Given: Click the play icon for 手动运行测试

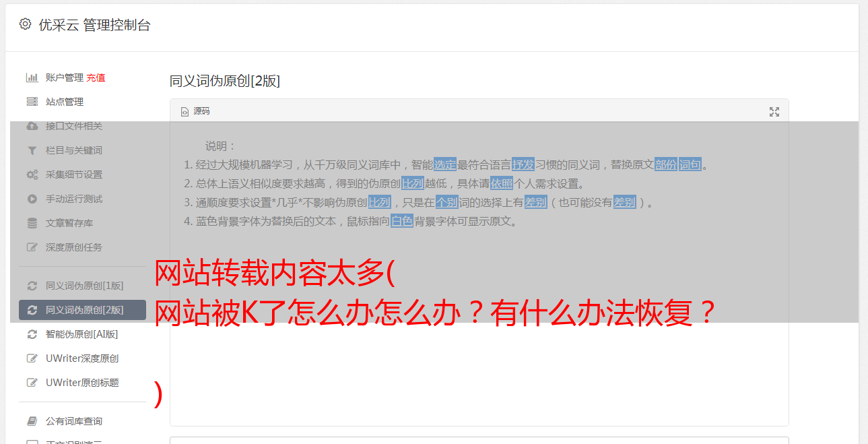Looking at the screenshot, I should (x=32, y=199).
